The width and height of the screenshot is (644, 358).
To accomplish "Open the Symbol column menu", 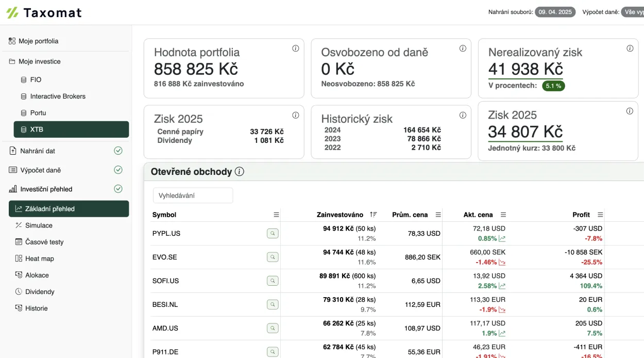I will tap(276, 215).
